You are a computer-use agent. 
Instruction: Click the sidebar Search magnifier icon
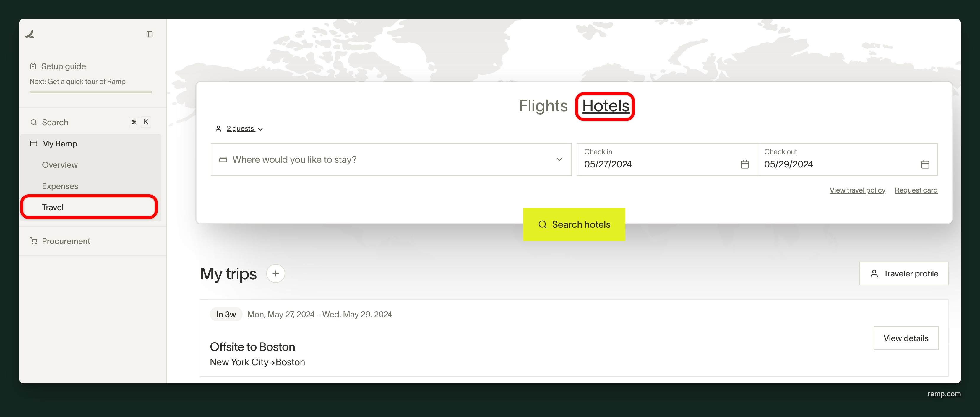[x=34, y=122]
